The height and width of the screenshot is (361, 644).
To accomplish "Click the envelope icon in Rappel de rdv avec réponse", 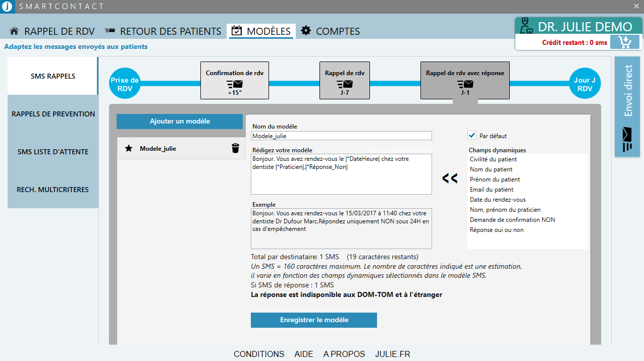I will (465, 84).
